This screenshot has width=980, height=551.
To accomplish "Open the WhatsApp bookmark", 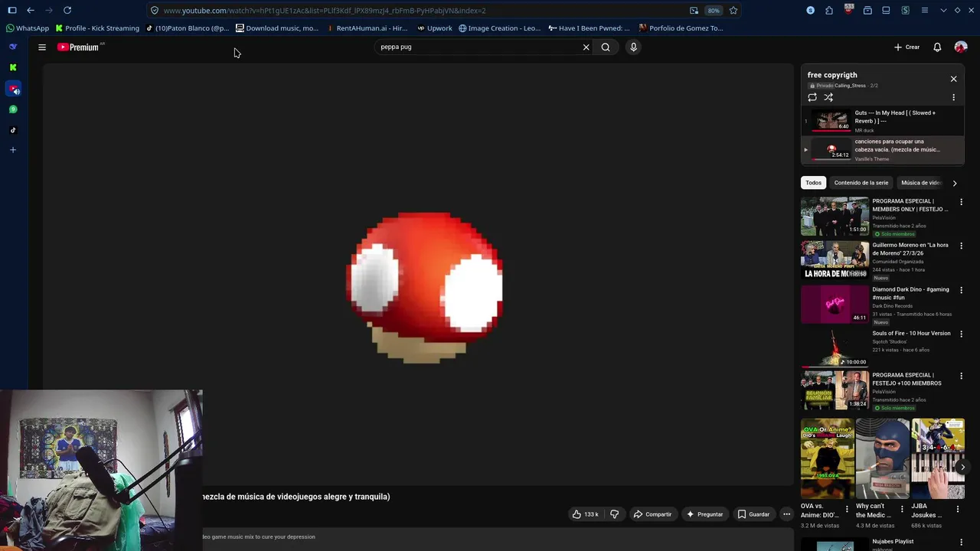I will point(27,28).
